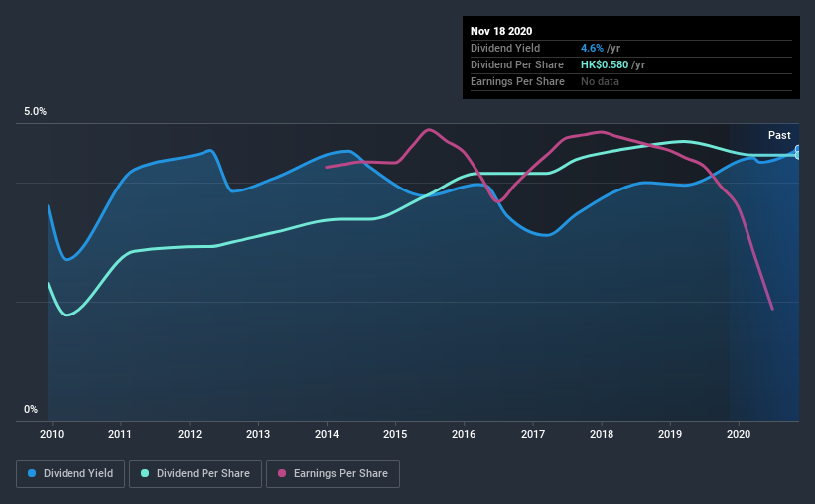Toggle the Earnings Per Share legend button
Image resolution: width=815 pixels, height=504 pixels.
coord(333,474)
